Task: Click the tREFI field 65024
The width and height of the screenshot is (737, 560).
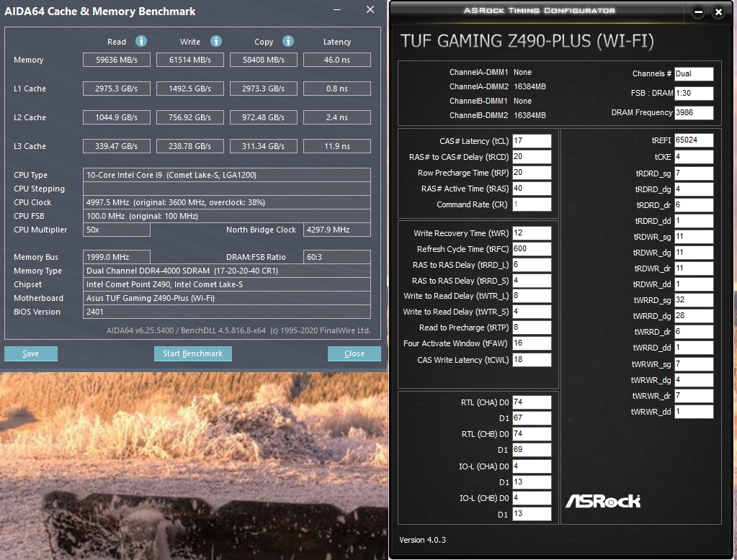Action: (694, 140)
